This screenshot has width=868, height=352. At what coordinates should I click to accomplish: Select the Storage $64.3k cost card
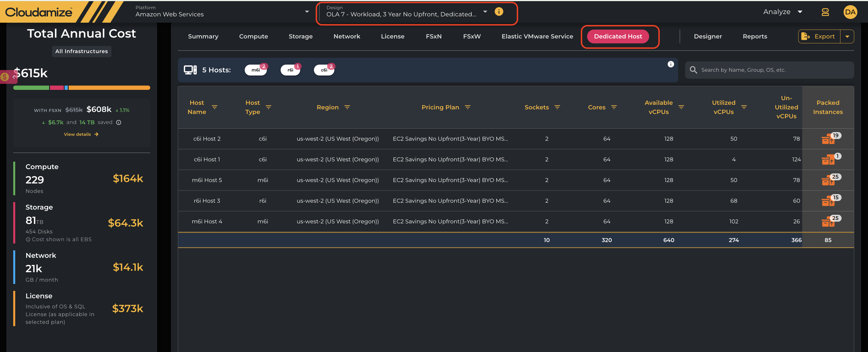[82, 223]
